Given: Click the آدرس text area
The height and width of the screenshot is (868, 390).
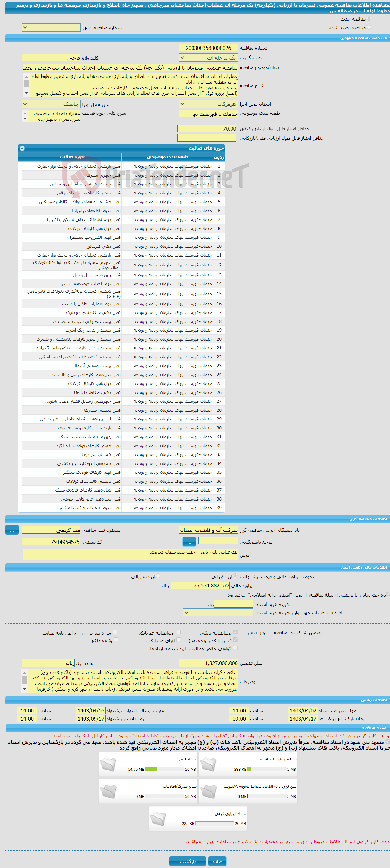Looking at the screenshot, I should [130, 555].
